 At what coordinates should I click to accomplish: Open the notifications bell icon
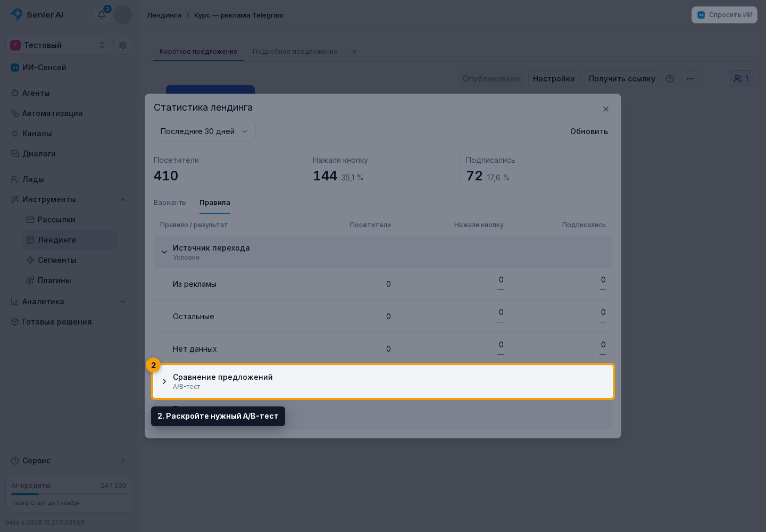pos(102,15)
